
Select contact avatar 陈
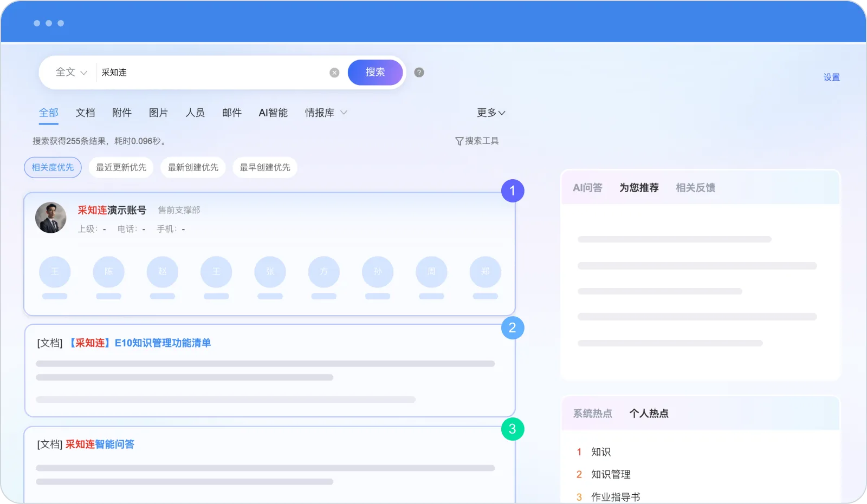click(x=108, y=272)
